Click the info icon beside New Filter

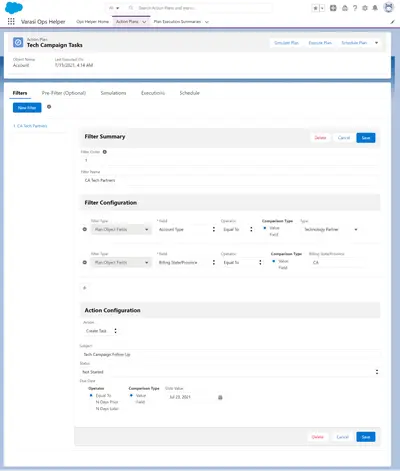click(x=49, y=107)
